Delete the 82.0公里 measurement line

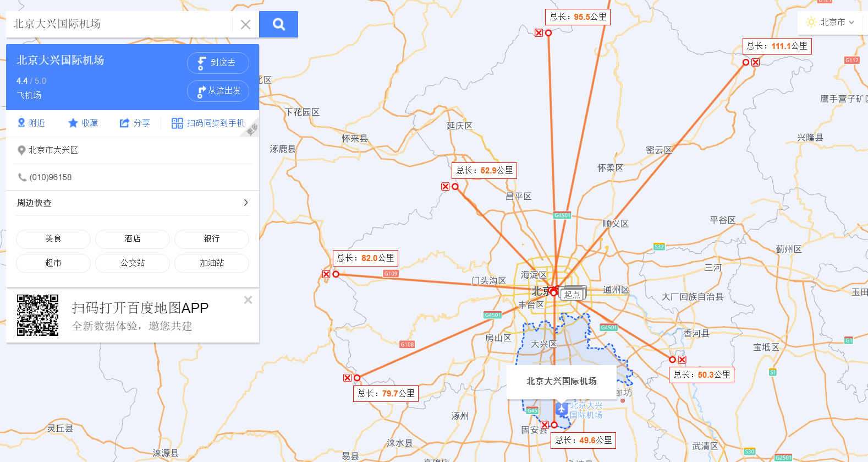click(326, 274)
